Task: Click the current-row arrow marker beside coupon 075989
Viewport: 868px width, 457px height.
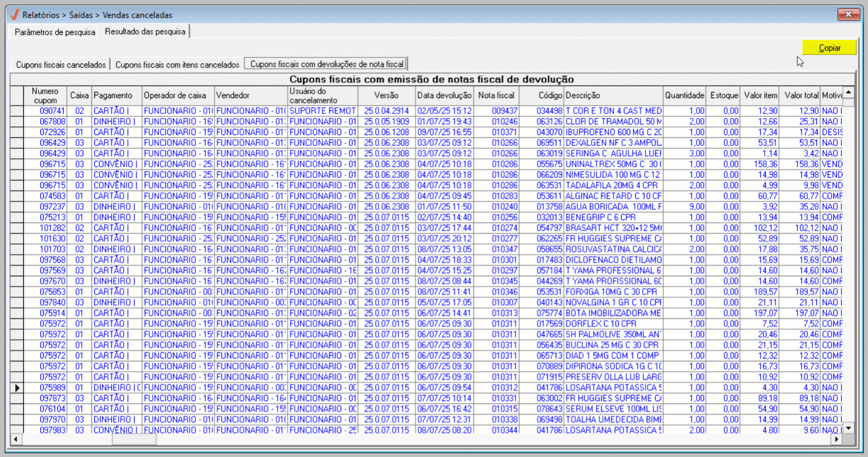Action: (x=17, y=388)
